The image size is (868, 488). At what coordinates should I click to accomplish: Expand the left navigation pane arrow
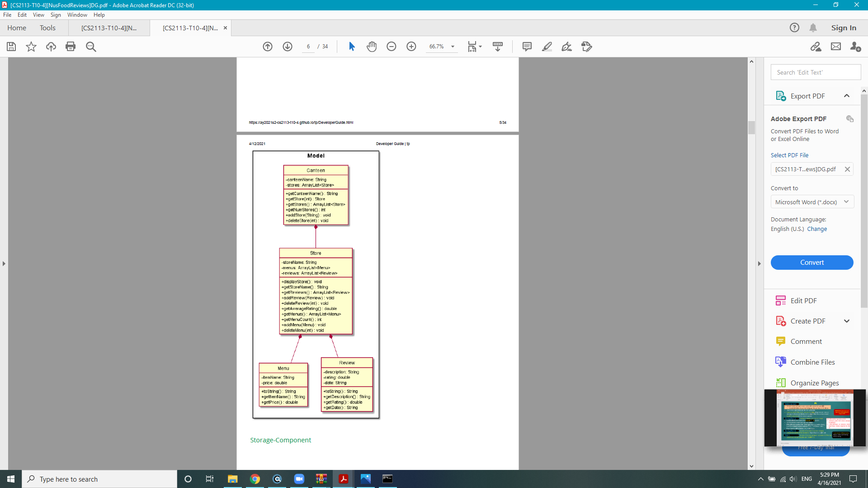pos(4,263)
